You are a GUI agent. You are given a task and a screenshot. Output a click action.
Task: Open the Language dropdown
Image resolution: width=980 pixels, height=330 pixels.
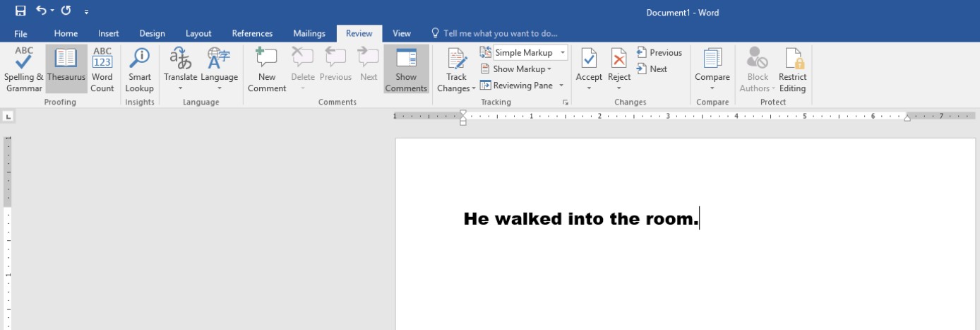[x=219, y=69]
